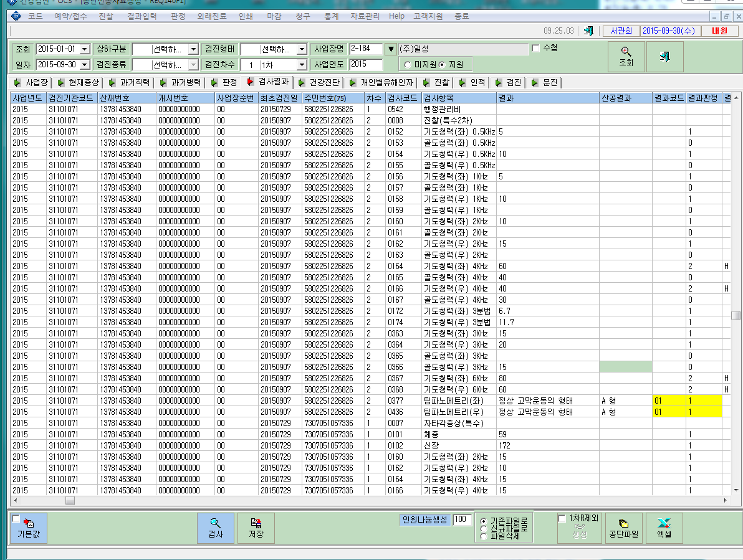Select the 미지원 radio button
Viewport: 743px width, 560px height.
pos(407,64)
